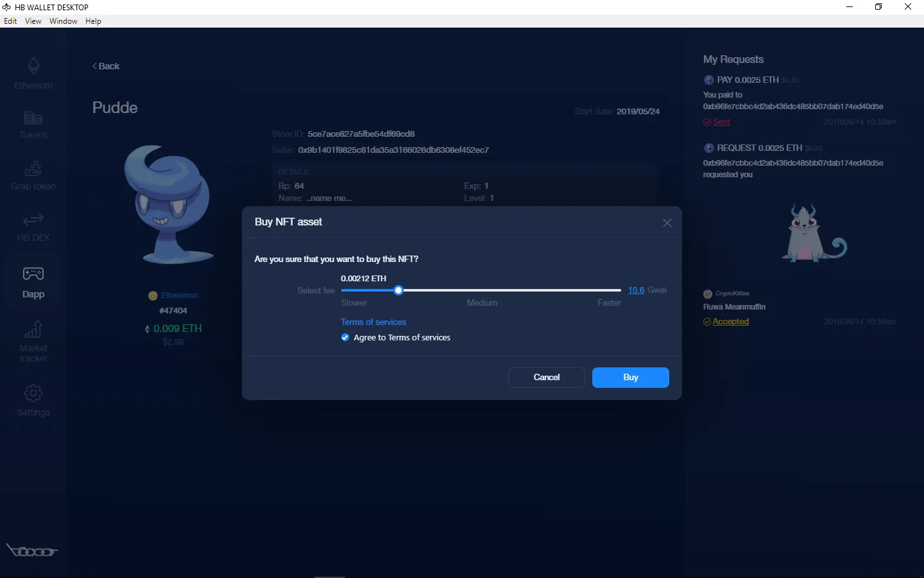Click the Accepted status on CryptoKitties request

(730, 322)
